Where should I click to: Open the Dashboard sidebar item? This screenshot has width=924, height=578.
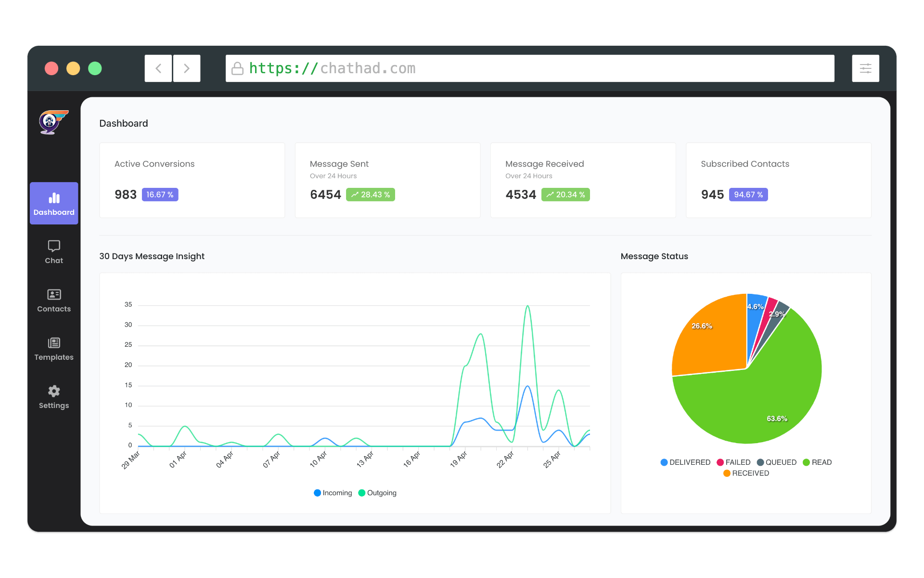coord(54,203)
